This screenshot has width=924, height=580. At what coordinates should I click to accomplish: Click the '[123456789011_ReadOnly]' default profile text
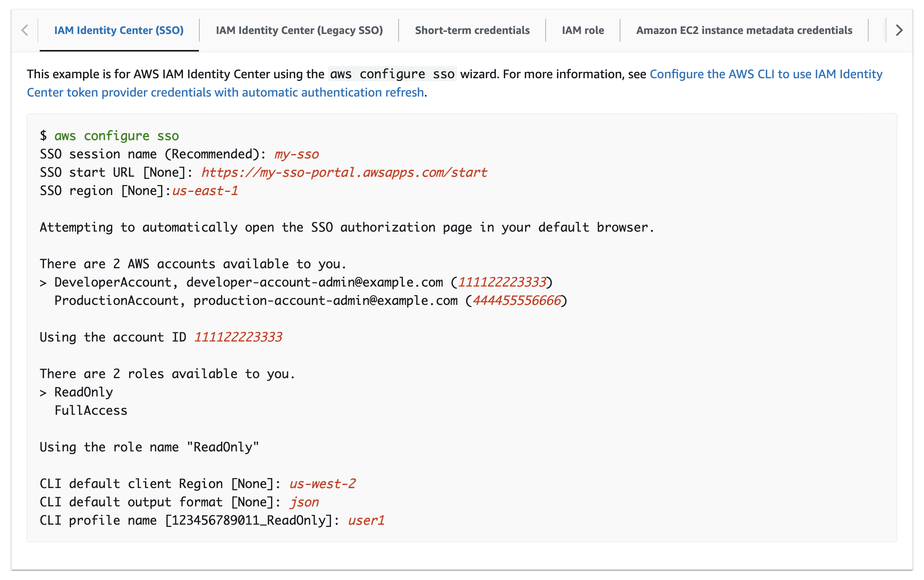coord(249,520)
